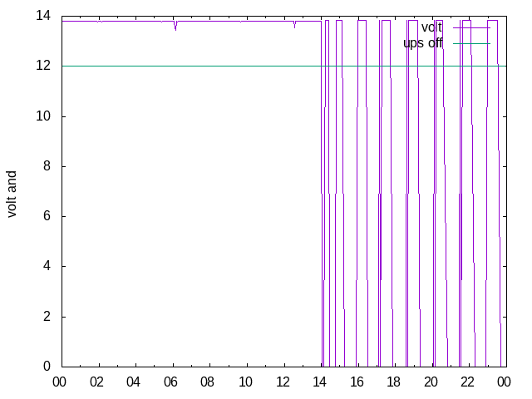Click the x-axis label 04
532x399 pixels.
point(133,382)
